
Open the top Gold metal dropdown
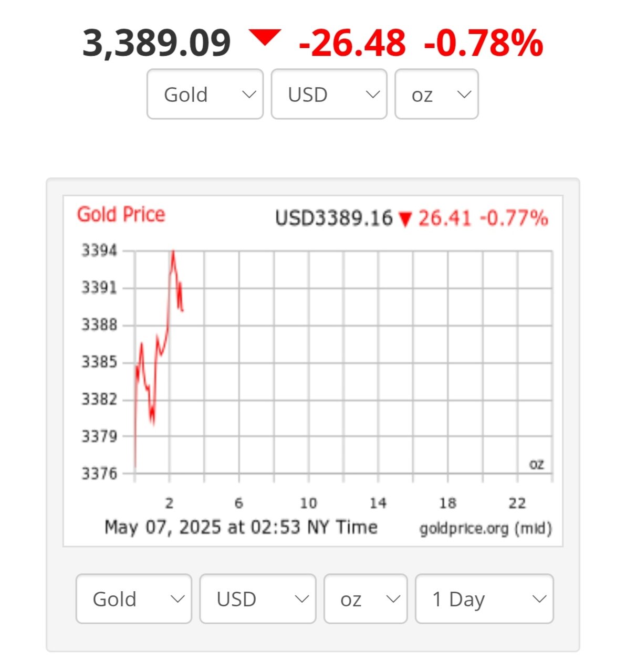[205, 94]
